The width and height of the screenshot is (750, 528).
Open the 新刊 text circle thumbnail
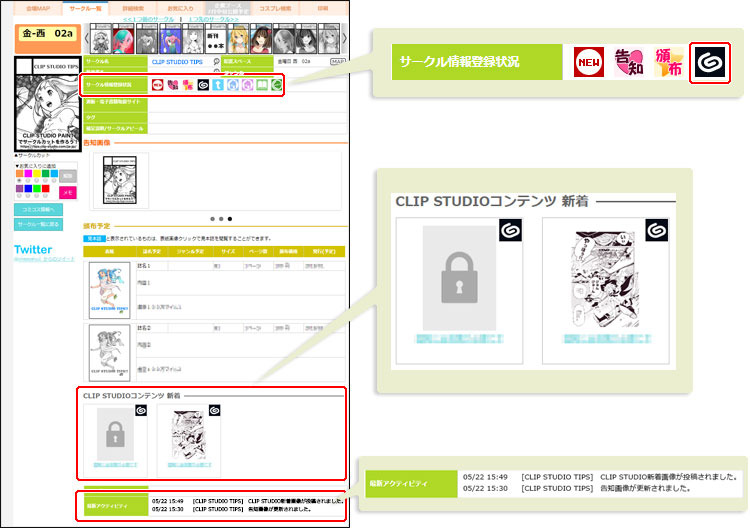coord(215,39)
